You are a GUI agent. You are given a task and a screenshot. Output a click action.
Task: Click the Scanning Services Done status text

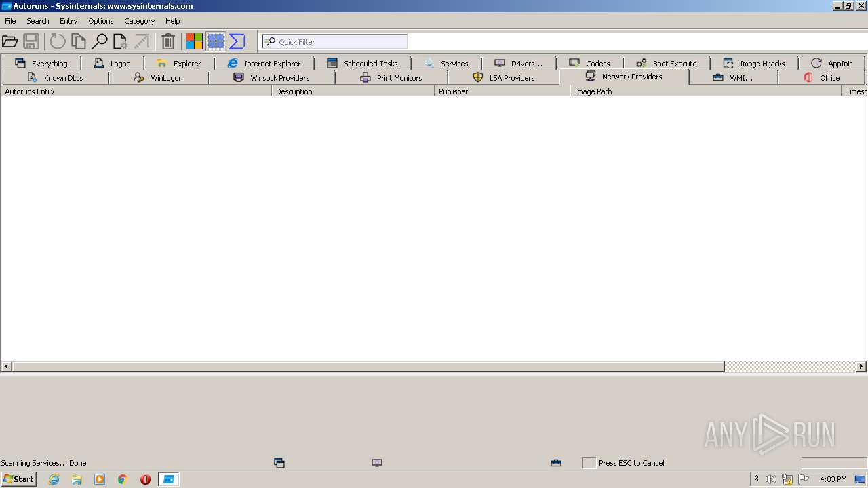point(43,463)
